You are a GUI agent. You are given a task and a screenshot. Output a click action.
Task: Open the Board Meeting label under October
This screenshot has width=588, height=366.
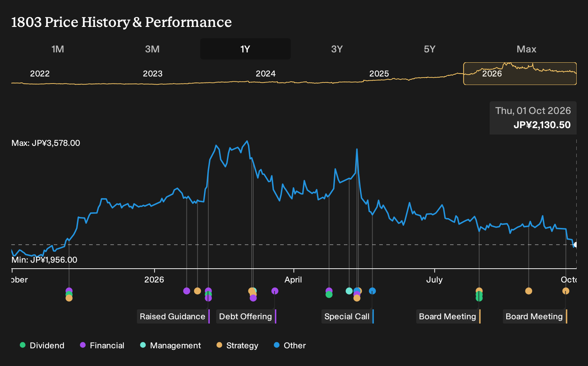tap(535, 316)
